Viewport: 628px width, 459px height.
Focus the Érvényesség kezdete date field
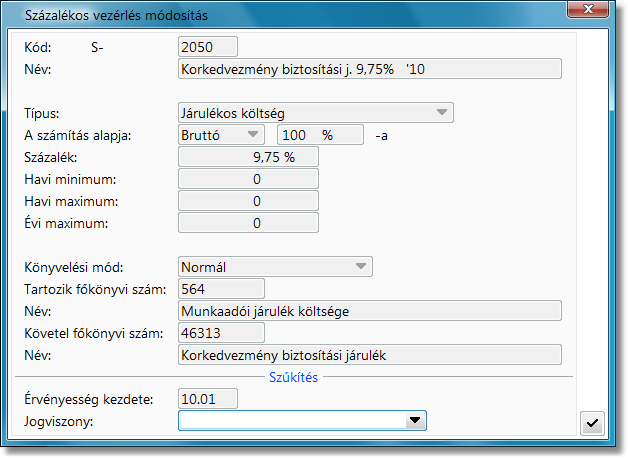[207, 399]
